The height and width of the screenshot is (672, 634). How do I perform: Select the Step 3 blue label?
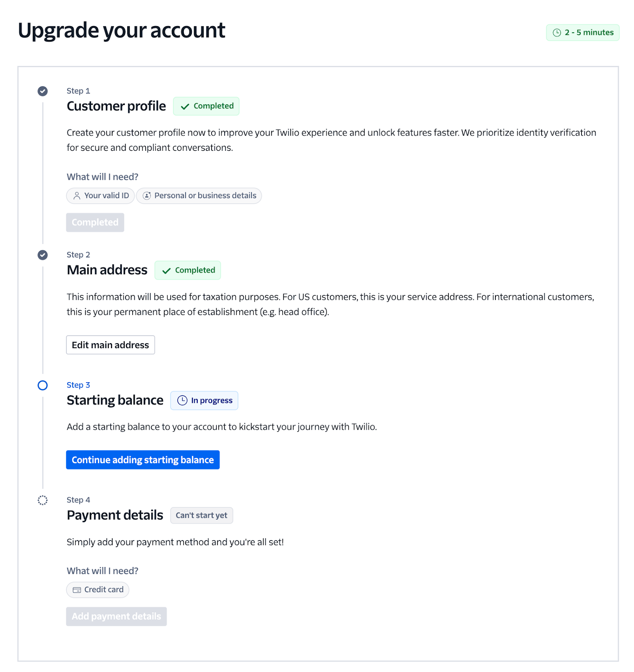(78, 385)
